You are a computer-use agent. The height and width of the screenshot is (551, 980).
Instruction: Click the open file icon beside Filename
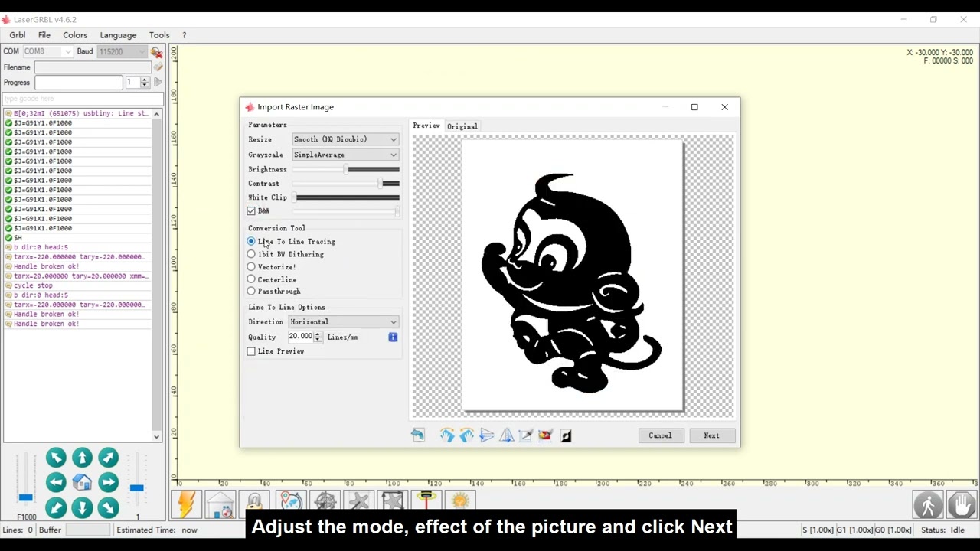tap(158, 67)
